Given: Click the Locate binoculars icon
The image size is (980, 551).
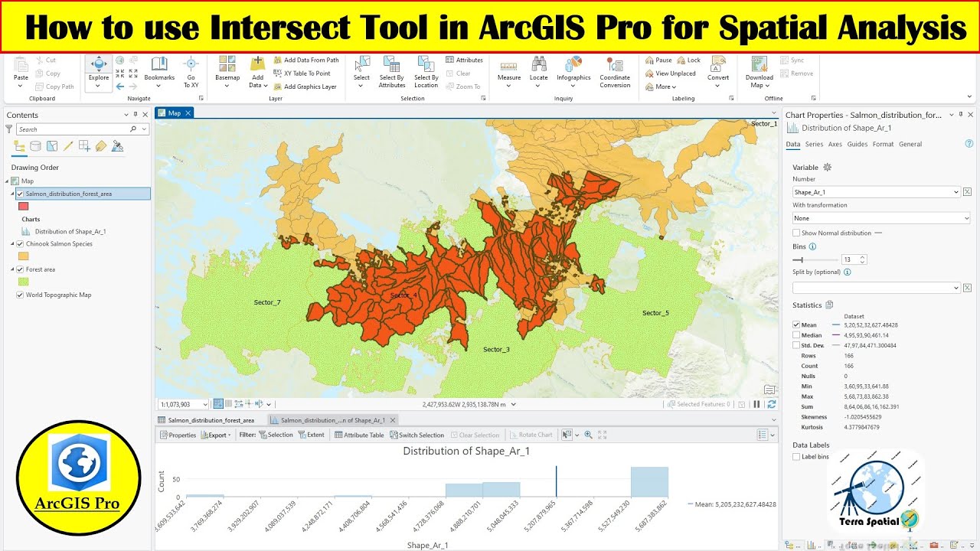Looking at the screenshot, I should click(x=539, y=64).
